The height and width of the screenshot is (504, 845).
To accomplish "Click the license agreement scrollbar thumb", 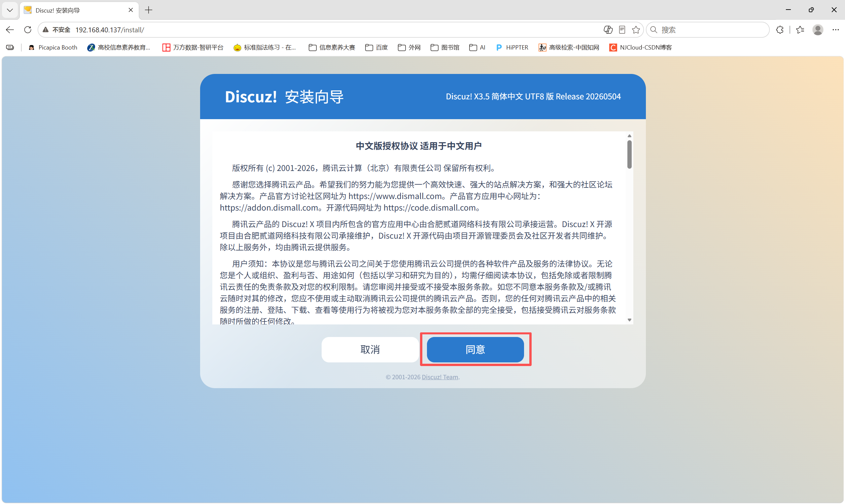I will point(629,154).
